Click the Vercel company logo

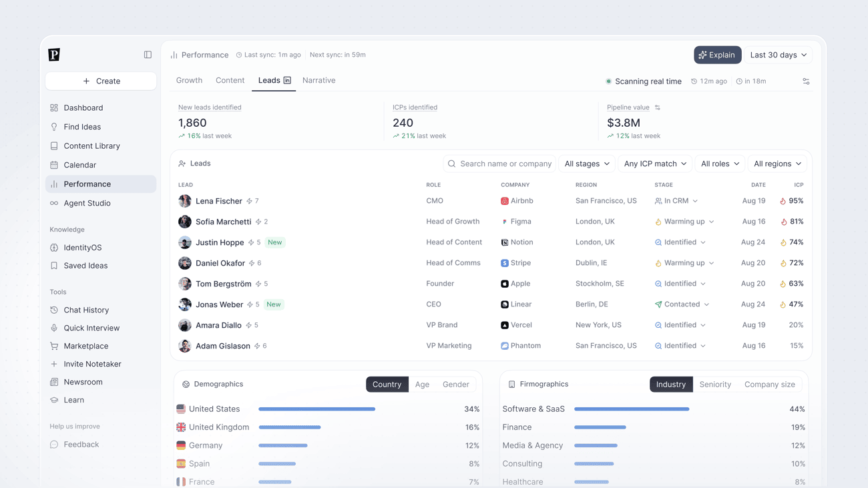click(x=505, y=325)
